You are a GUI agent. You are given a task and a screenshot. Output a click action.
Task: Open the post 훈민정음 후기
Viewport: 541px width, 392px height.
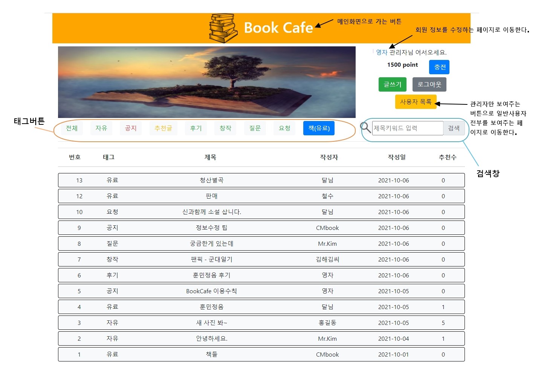210,275
